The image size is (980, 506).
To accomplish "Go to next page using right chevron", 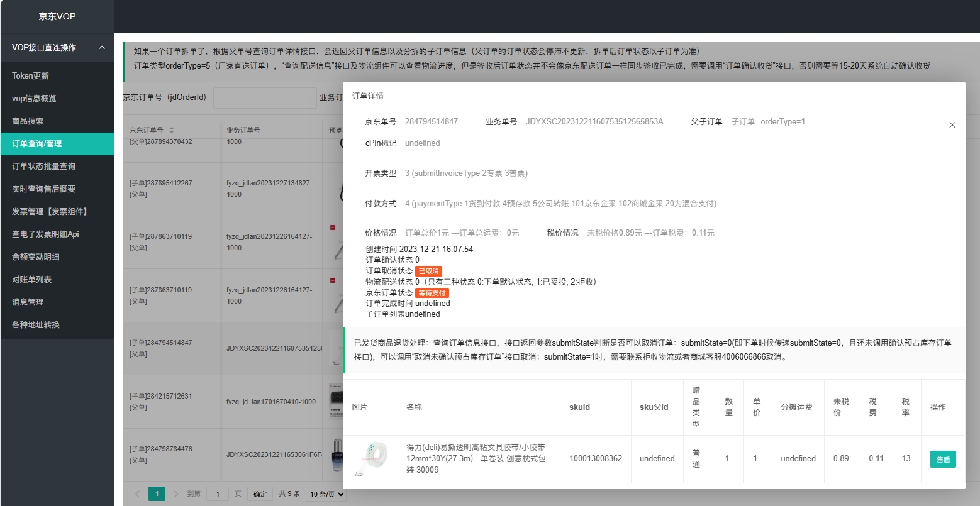I will point(176,494).
